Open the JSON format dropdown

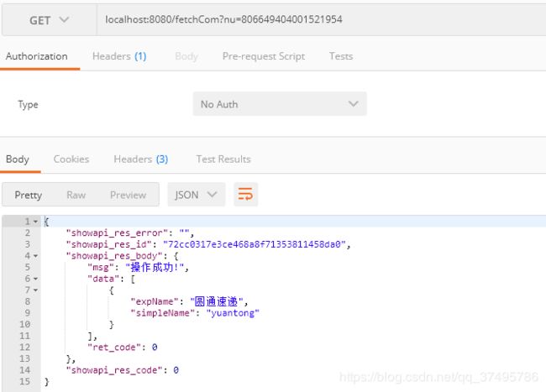click(196, 195)
